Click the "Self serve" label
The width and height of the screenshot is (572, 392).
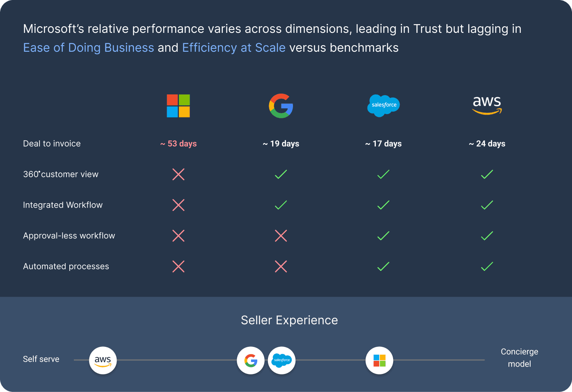[41, 359]
